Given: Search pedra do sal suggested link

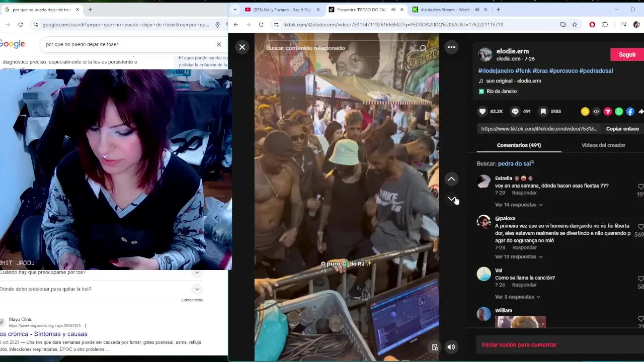Looking at the screenshot, I should click(x=516, y=164).
